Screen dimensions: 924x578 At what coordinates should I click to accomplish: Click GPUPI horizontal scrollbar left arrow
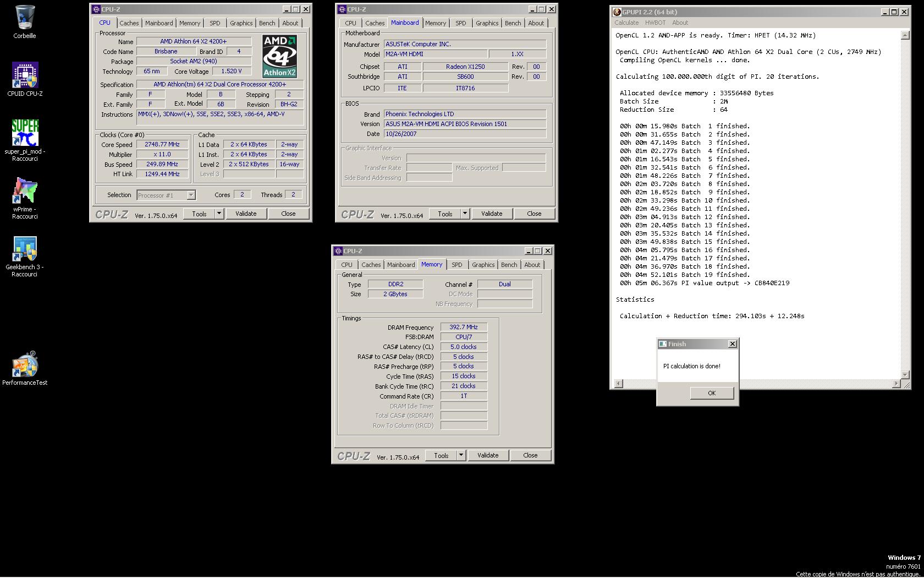pyautogui.click(x=618, y=383)
